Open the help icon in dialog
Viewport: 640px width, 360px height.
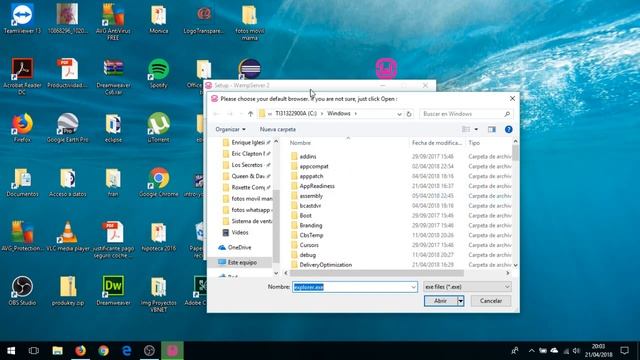click(x=508, y=129)
